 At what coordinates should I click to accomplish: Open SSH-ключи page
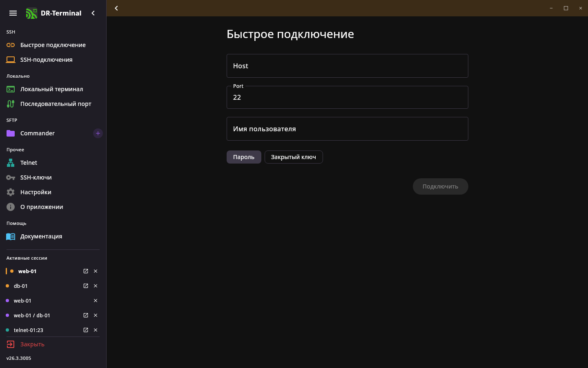point(53,177)
